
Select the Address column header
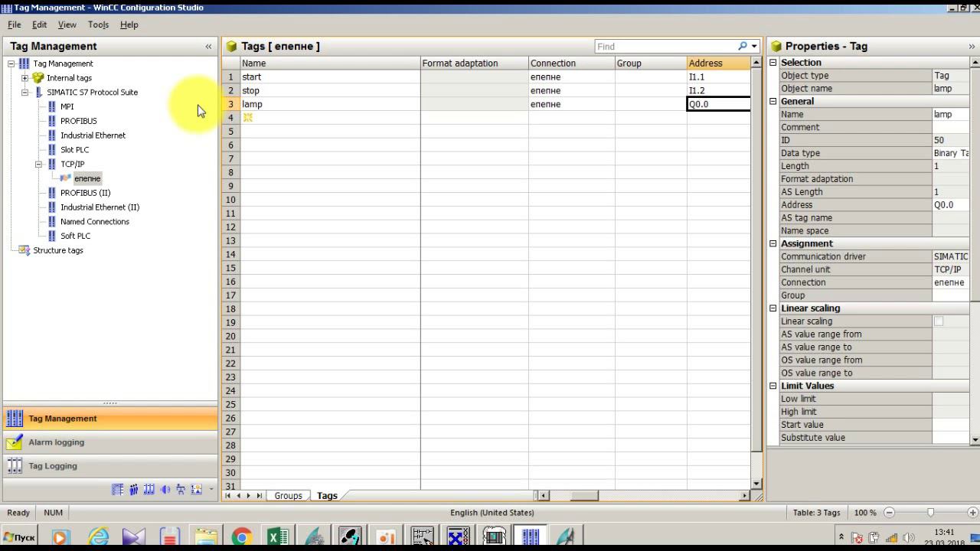click(x=719, y=64)
